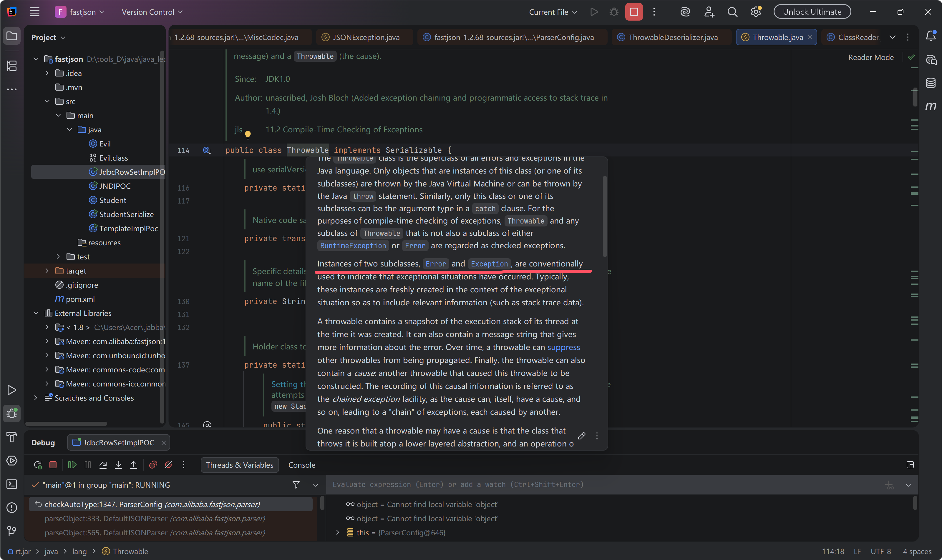This screenshot has width=942, height=560.
Task: Click Unlock Ultimate button
Action: (812, 12)
